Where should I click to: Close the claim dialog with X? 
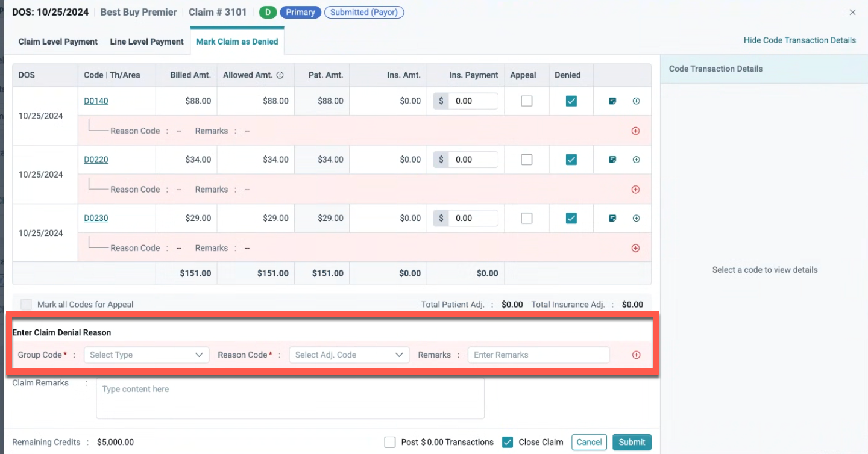click(852, 12)
